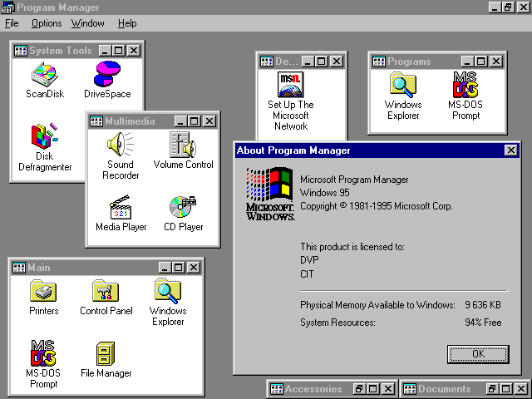Click the Disk Defragmenter icon

click(45, 137)
